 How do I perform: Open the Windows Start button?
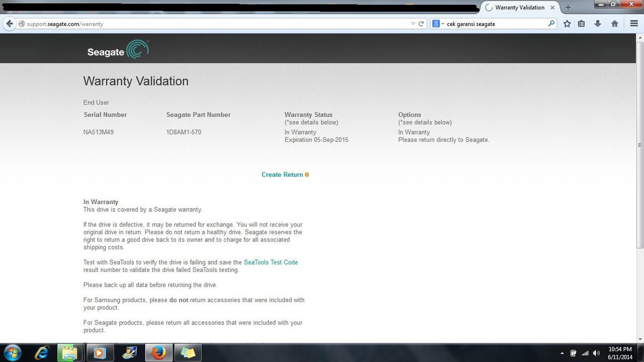pos(12,353)
